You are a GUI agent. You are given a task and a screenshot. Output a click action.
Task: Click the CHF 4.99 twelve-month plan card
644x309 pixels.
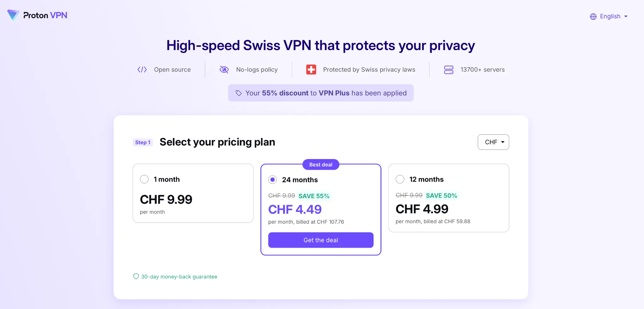tap(449, 198)
